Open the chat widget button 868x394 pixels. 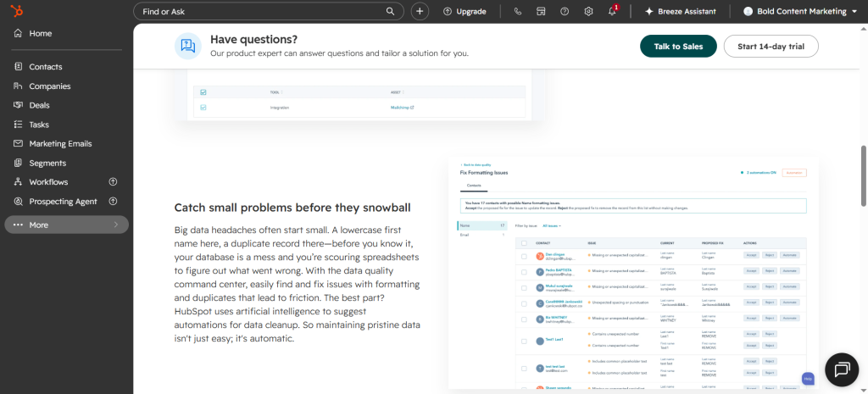click(x=842, y=369)
